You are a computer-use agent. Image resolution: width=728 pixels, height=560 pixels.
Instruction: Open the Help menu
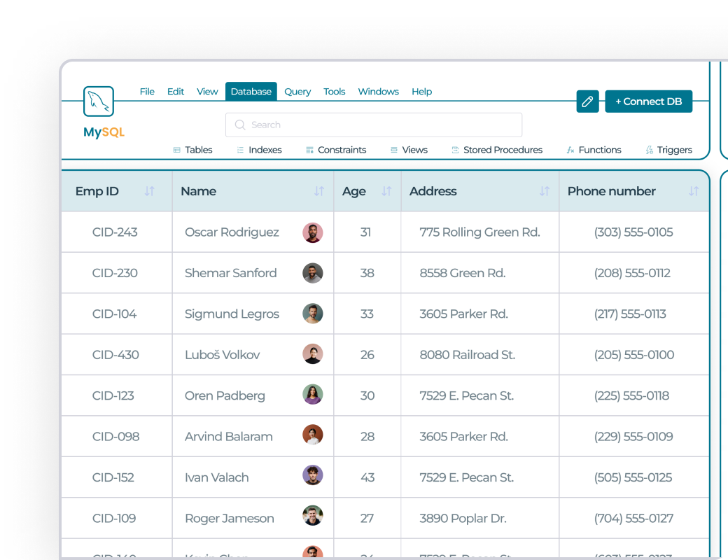coord(421,92)
